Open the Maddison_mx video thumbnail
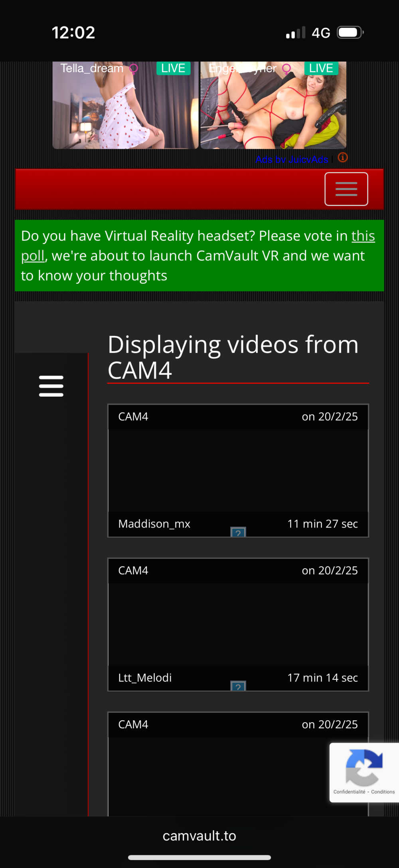Screen dimensions: 399x868 [x=238, y=471]
